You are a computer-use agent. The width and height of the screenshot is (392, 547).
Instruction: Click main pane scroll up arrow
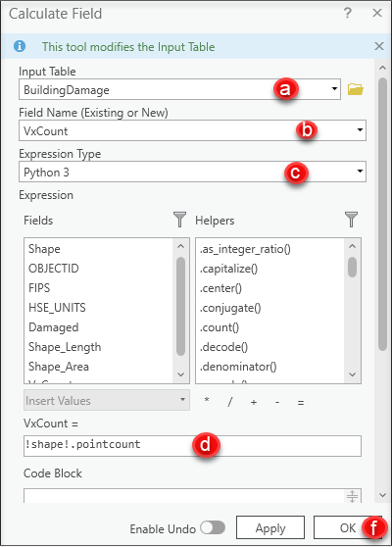click(382, 68)
